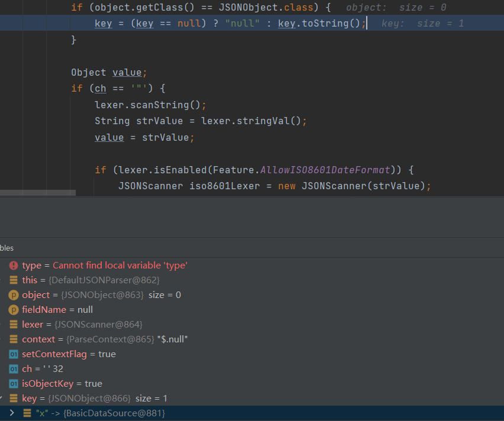Click AllowISO8601DateFormat in the code
The width and height of the screenshot is (504, 421).
(x=326, y=170)
